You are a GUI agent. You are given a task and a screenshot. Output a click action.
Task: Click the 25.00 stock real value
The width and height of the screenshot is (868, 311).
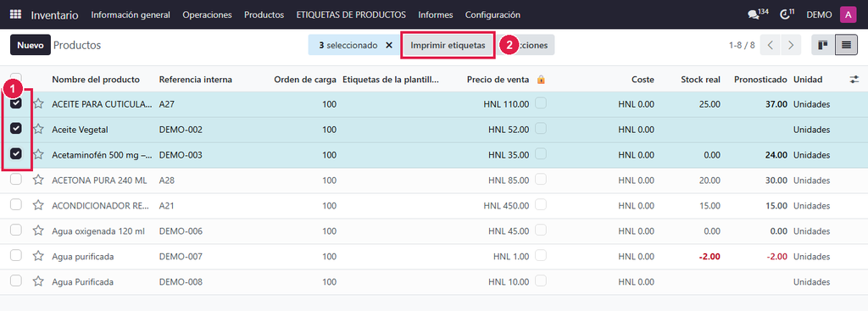point(709,104)
